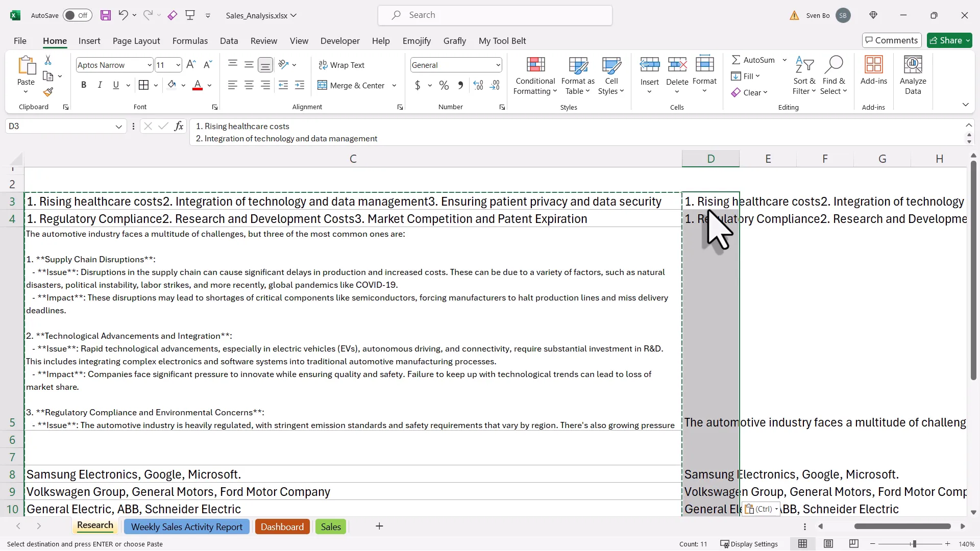The width and height of the screenshot is (980, 551).
Task: Apply Percent Style formatting
Action: [x=444, y=85]
